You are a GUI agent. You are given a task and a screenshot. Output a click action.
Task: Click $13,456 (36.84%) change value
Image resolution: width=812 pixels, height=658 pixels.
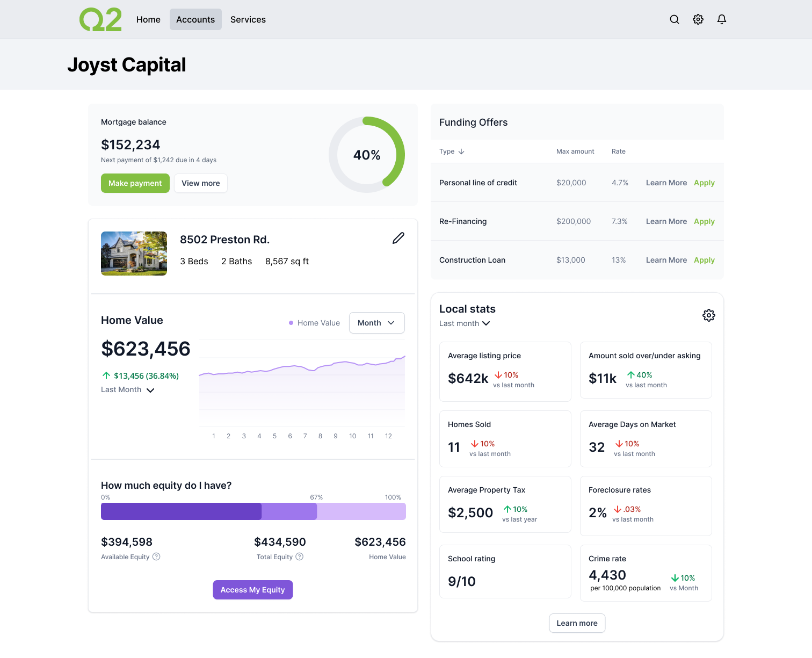pyautogui.click(x=146, y=375)
